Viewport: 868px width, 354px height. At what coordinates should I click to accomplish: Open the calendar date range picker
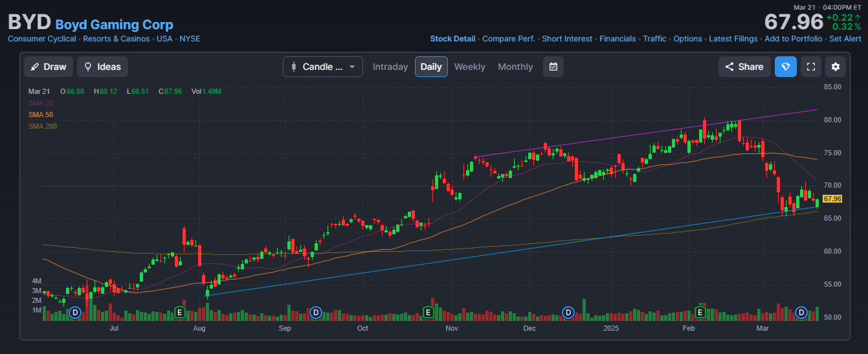tap(553, 67)
